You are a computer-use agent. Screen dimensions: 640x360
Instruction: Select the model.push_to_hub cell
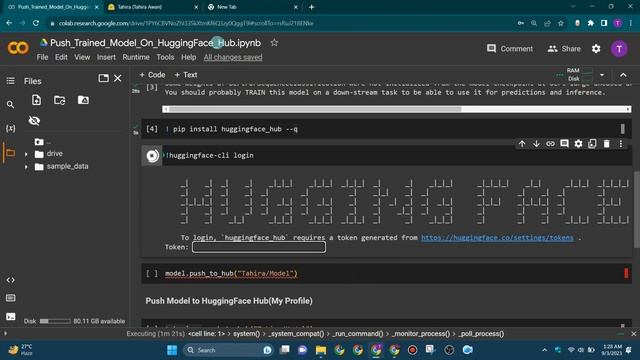[x=386, y=273]
